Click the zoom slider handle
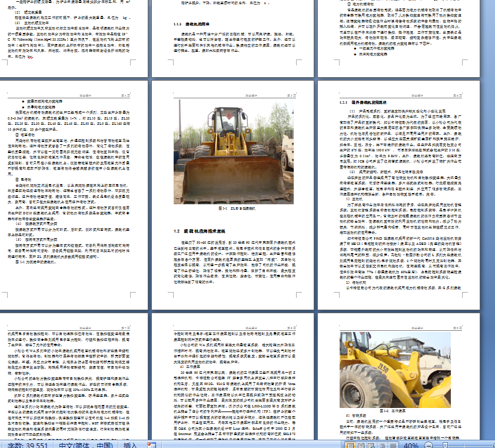This screenshot has width=495, height=448. 445,446
